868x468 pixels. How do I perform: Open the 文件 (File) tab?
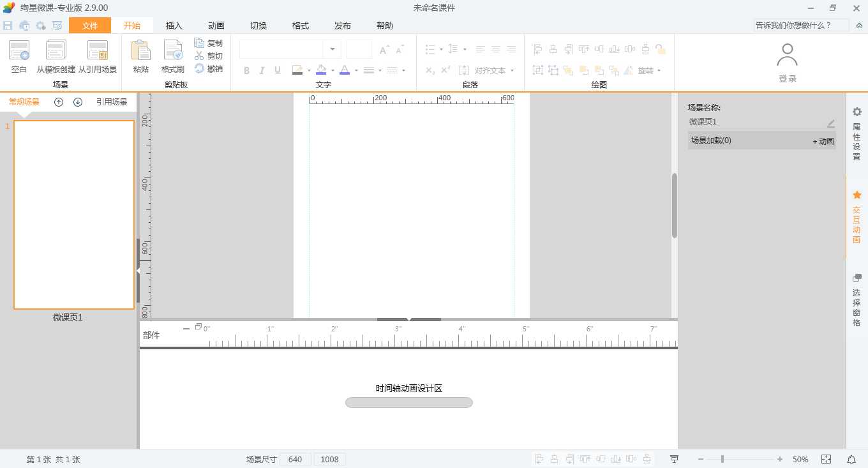point(90,26)
